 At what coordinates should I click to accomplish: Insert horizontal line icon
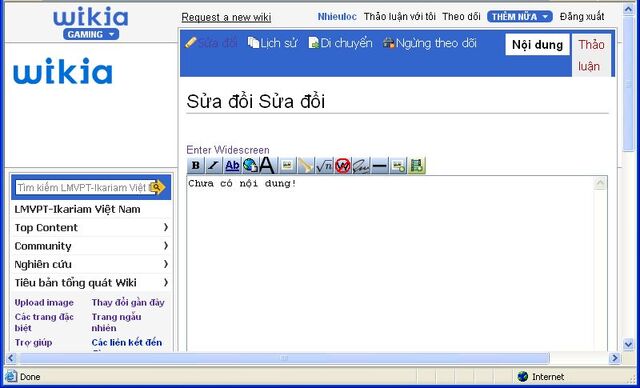coord(380,166)
